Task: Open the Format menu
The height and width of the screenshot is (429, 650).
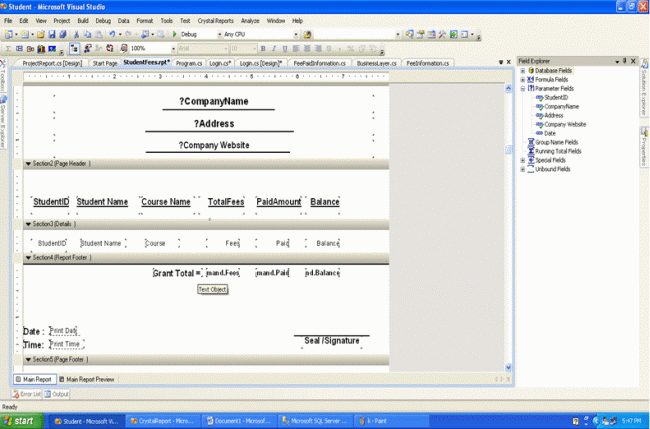Action: click(x=145, y=21)
